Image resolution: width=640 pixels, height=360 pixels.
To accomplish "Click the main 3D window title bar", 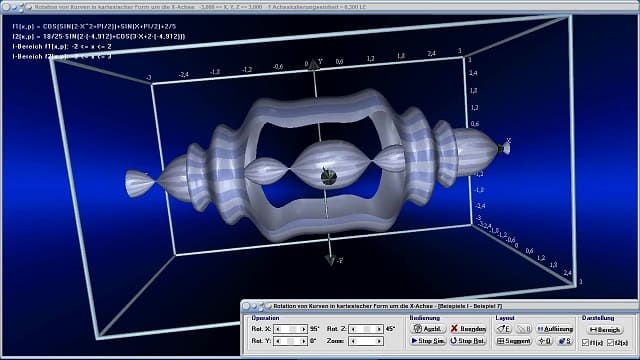I will coord(320,7).
